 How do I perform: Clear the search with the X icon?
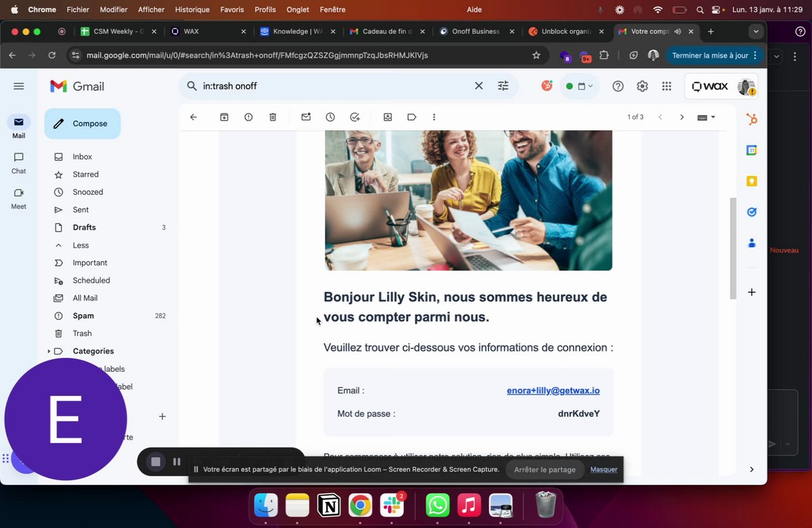(x=479, y=86)
